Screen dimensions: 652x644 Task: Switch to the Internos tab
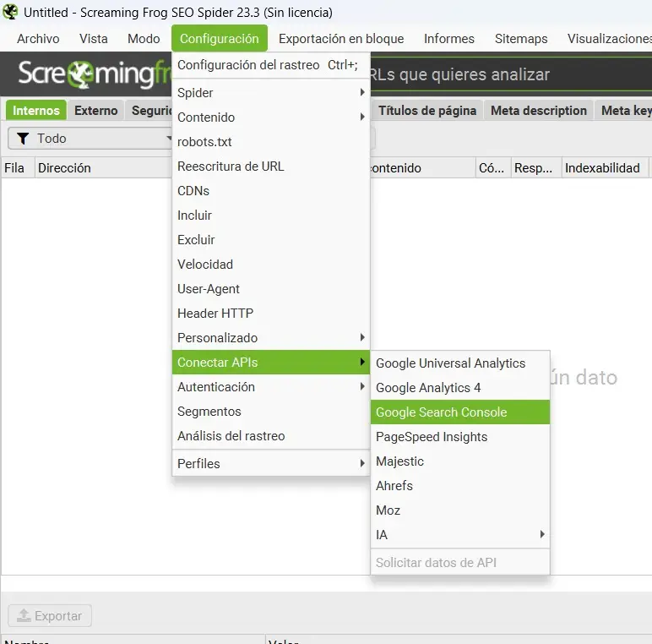pyautogui.click(x=36, y=110)
